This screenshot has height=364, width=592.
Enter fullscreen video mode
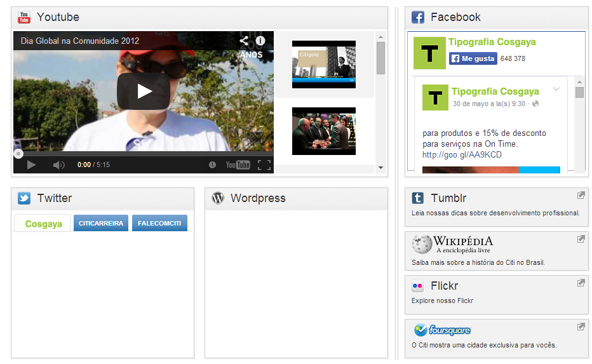264,165
